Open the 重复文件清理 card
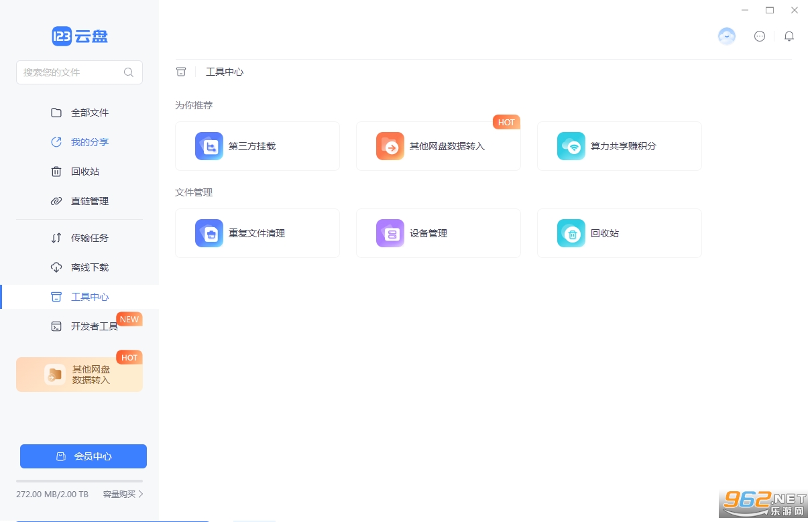Viewport: 812px width, 522px height. [x=257, y=233]
